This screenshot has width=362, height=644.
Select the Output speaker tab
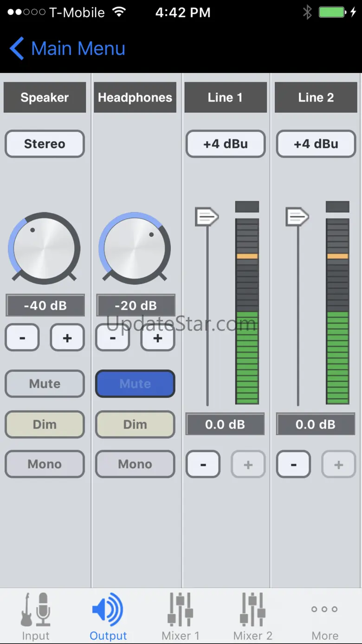pyautogui.click(x=108, y=616)
